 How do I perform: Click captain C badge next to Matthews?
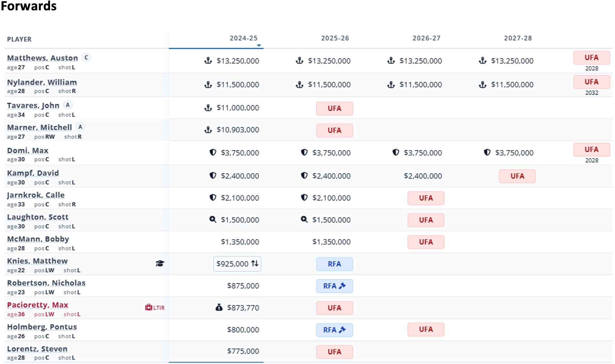pyautogui.click(x=86, y=57)
